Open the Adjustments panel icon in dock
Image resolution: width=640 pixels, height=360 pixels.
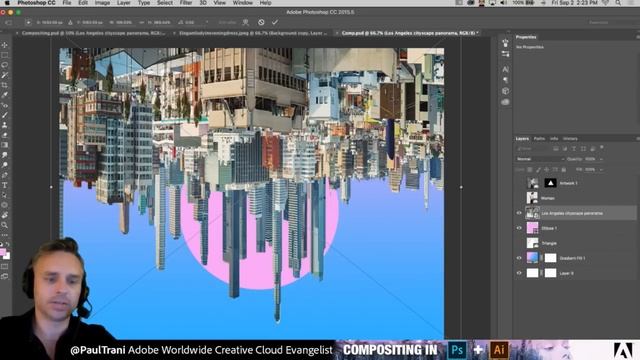(x=505, y=54)
